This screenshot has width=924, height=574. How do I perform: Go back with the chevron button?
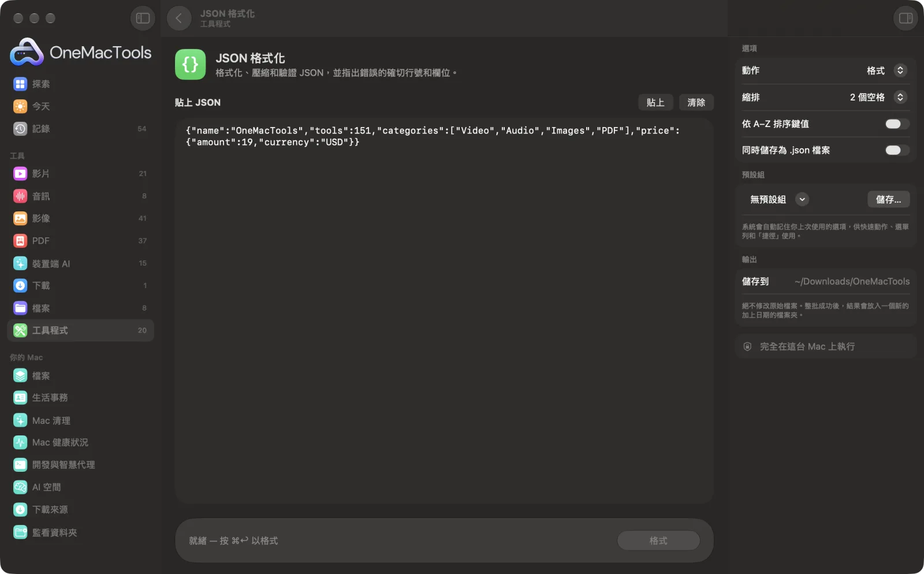coord(179,18)
